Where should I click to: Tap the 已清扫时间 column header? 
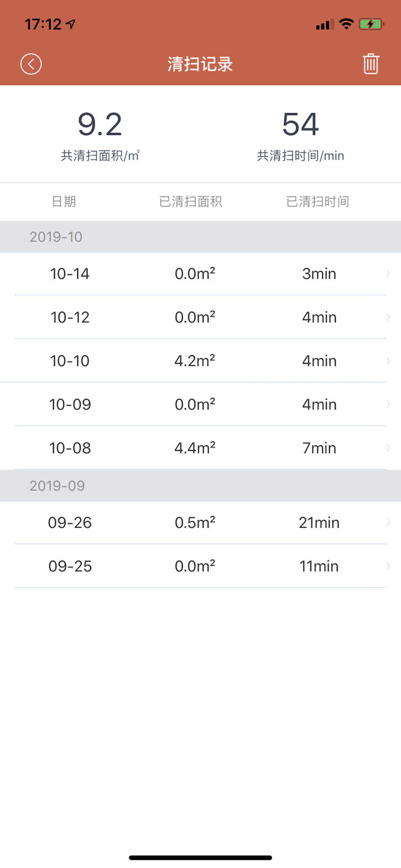[318, 202]
